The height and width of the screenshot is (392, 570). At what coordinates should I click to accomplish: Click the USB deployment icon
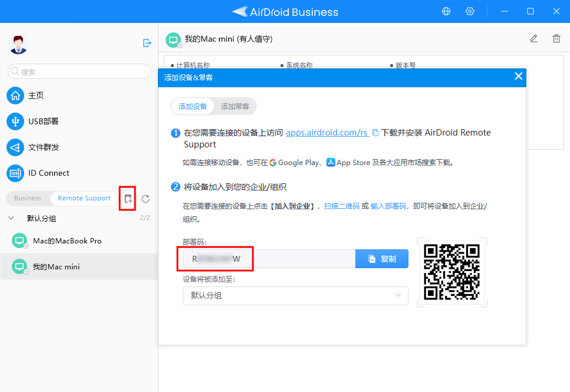coord(15,121)
